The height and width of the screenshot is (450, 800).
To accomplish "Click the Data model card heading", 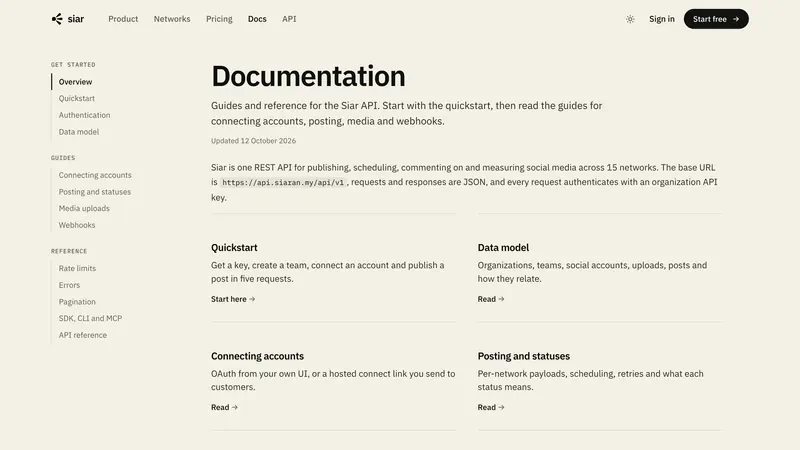I will pos(503,247).
